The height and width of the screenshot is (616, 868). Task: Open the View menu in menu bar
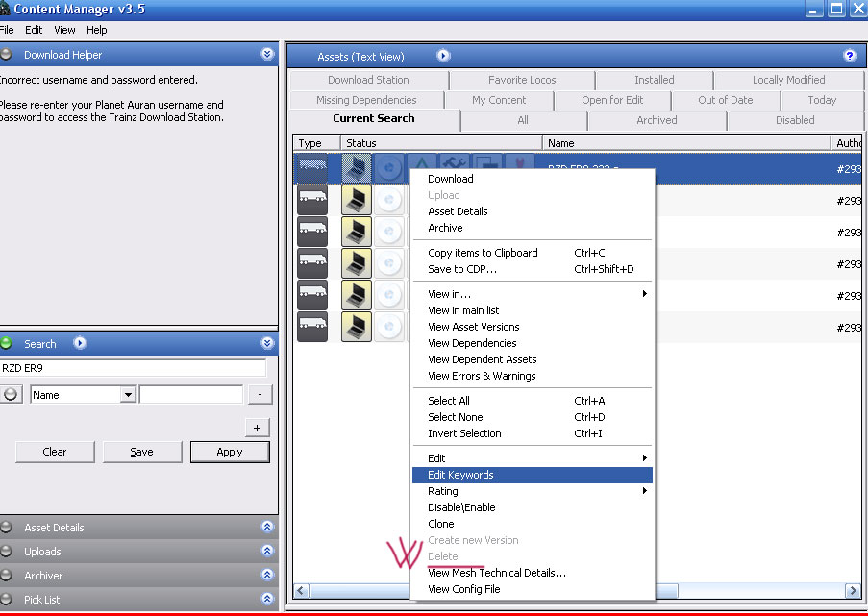[64, 30]
